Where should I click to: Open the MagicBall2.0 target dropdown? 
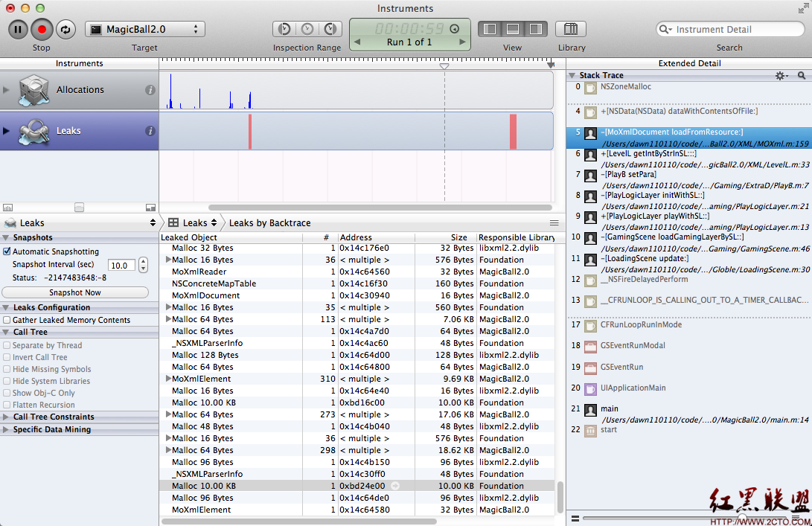145,29
